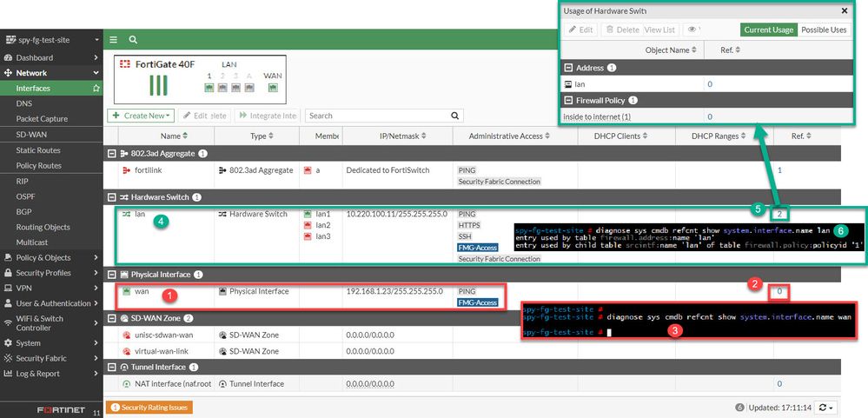
Task: Click the eye icon in Usage panel
Action: pos(692,30)
